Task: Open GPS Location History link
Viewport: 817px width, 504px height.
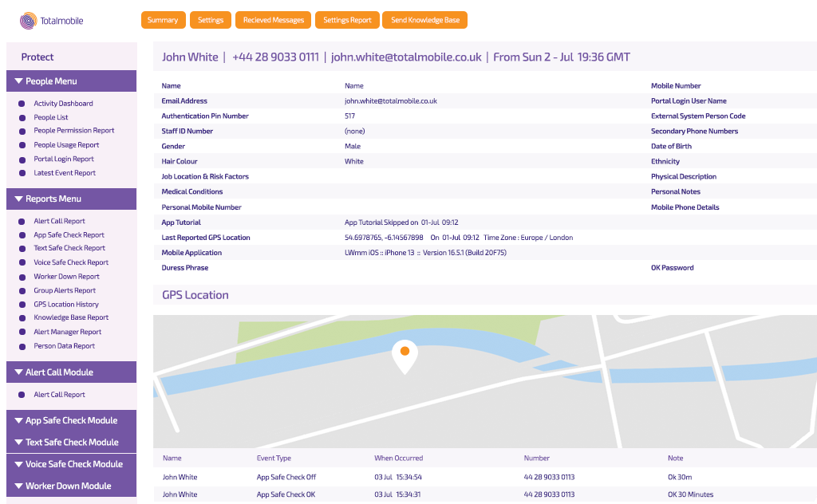Action: tap(66, 305)
